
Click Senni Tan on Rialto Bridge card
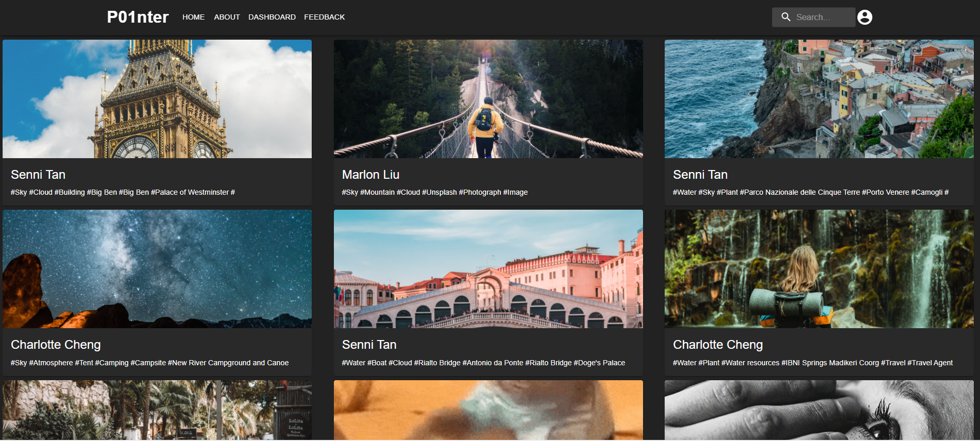click(369, 345)
